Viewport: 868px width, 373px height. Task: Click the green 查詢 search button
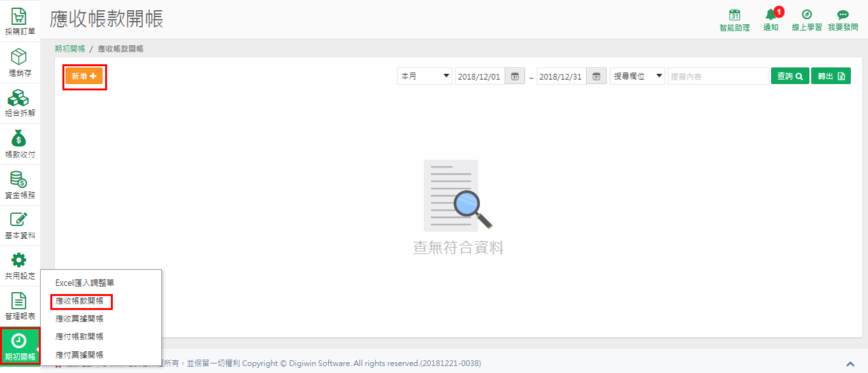click(790, 76)
